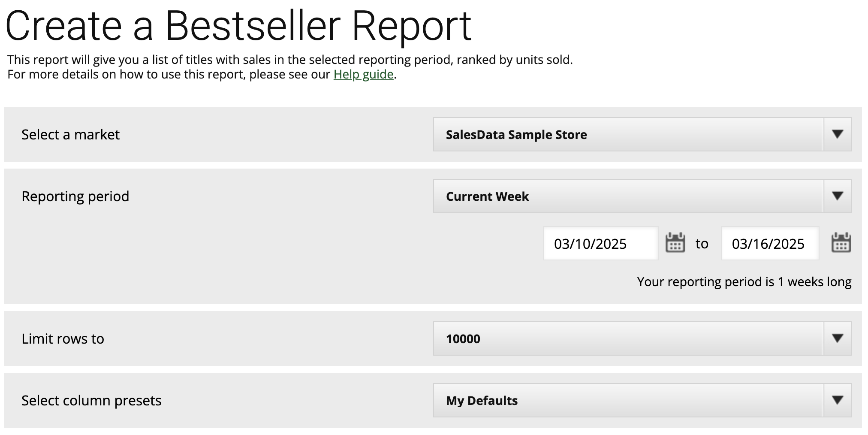The height and width of the screenshot is (435, 868).
Task: Open the Help guide link
Action: 363,74
